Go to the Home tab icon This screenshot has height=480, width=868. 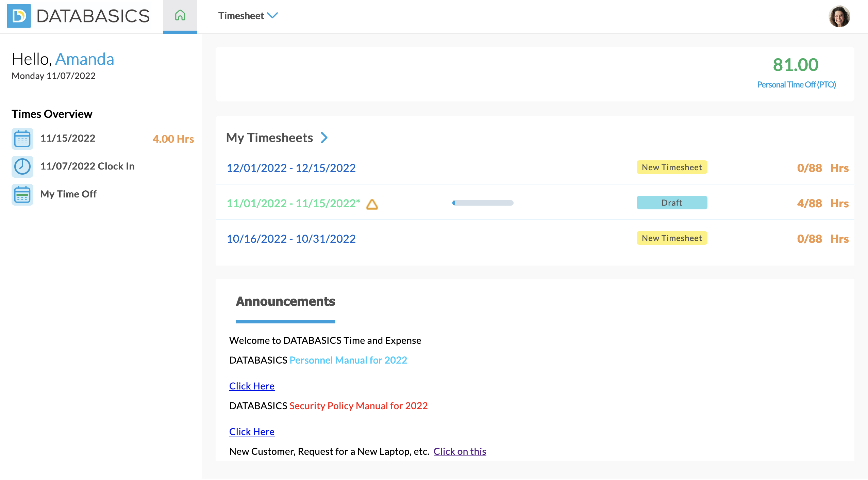(180, 15)
